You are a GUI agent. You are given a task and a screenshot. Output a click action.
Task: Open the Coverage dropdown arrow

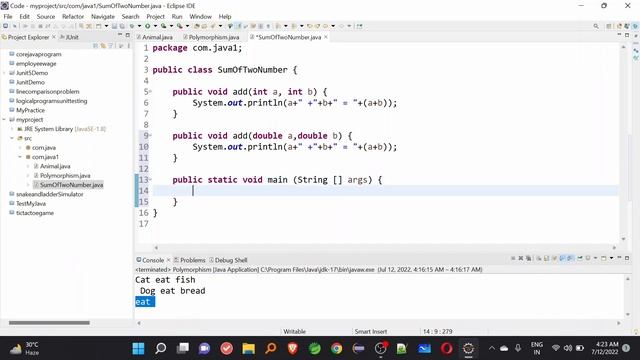coord(171,26)
